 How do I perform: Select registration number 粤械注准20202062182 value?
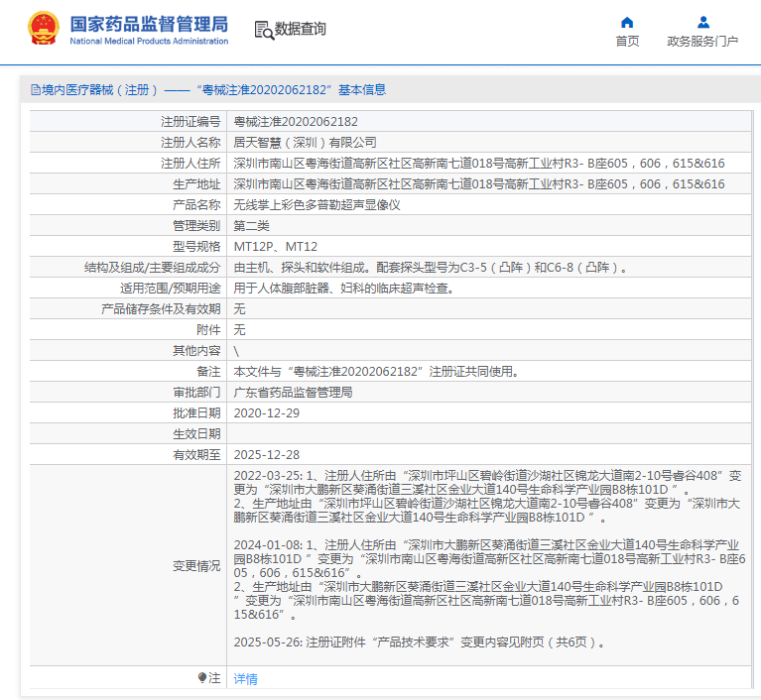tap(296, 121)
